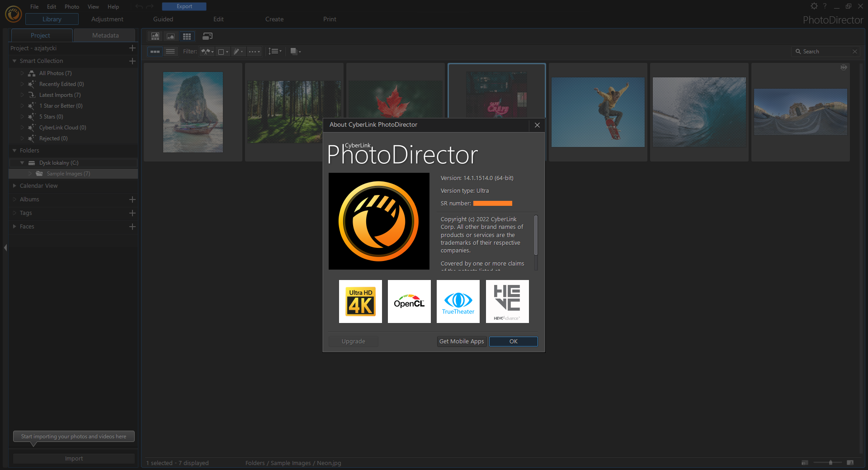The width and height of the screenshot is (868, 470).
Task: Expand the Calendar View section
Action: click(x=14, y=186)
